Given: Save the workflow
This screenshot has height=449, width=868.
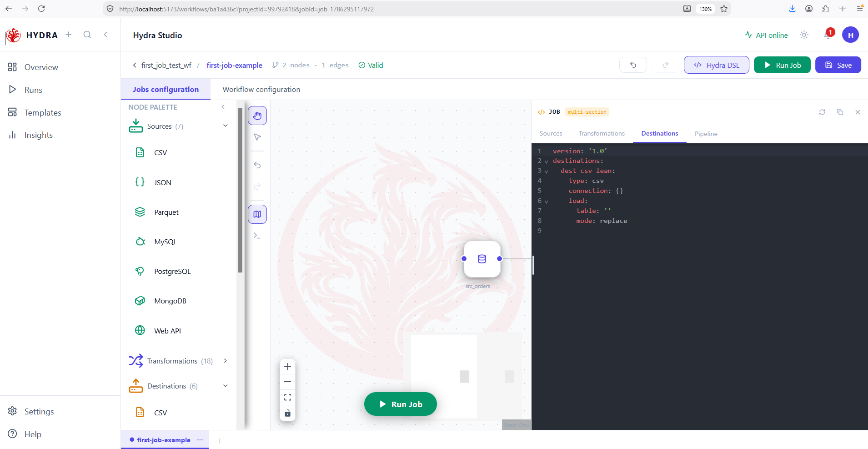Looking at the screenshot, I should pyautogui.click(x=838, y=65).
